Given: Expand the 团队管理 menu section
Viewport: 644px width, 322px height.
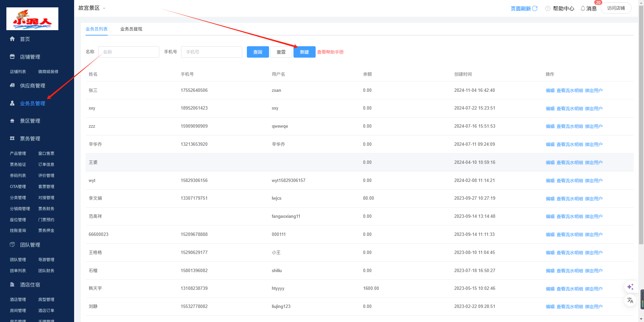Looking at the screenshot, I should [30, 245].
